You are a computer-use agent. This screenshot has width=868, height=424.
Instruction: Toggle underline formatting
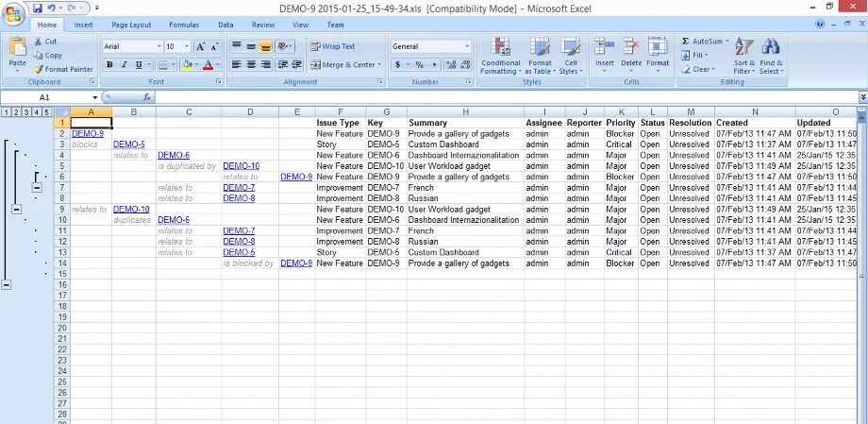[x=138, y=65]
